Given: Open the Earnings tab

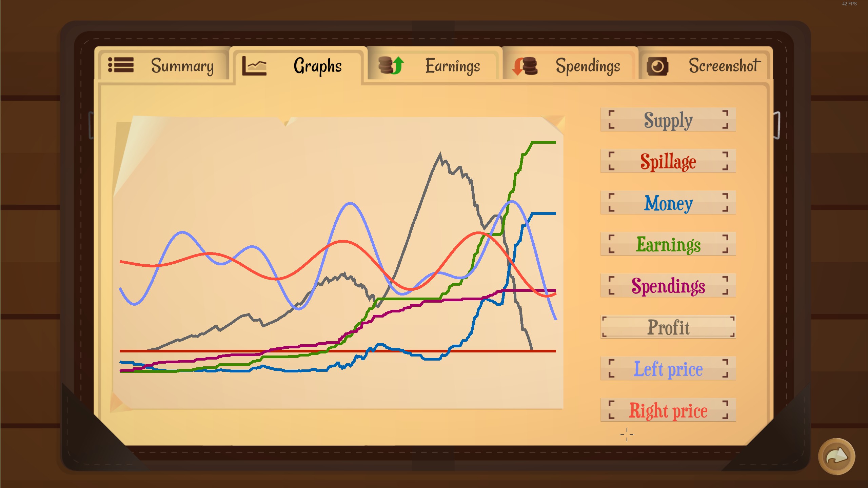Looking at the screenshot, I should point(452,65).
